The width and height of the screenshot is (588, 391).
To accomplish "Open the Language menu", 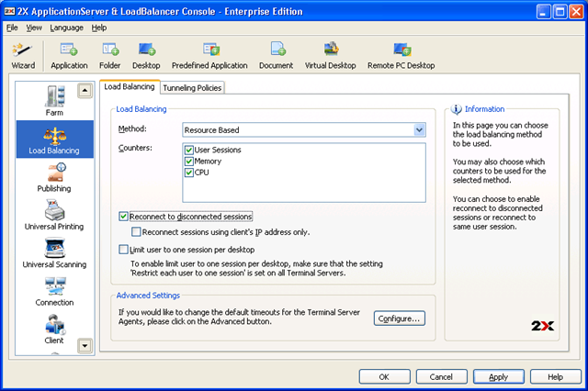I will [x=66, y=28].
